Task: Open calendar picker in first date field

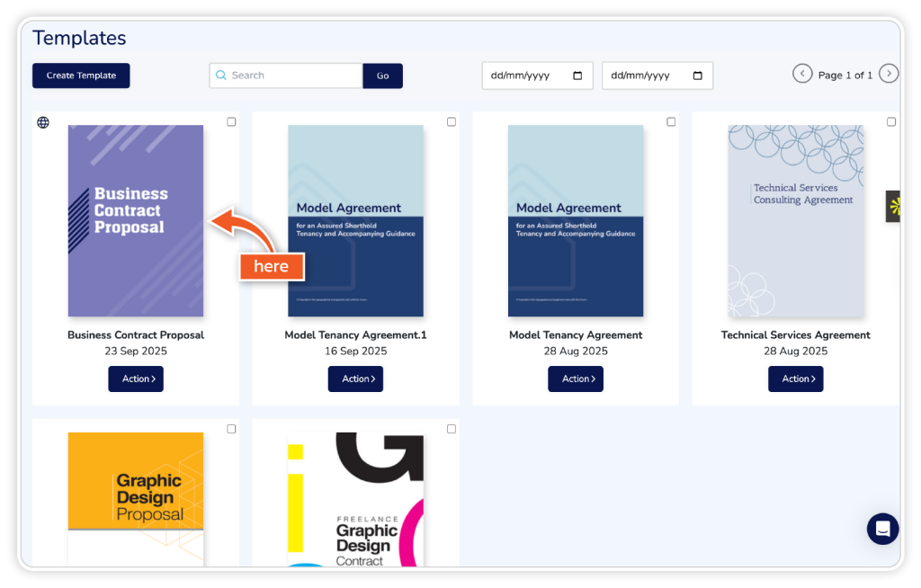Action: (x=578, y=76)
